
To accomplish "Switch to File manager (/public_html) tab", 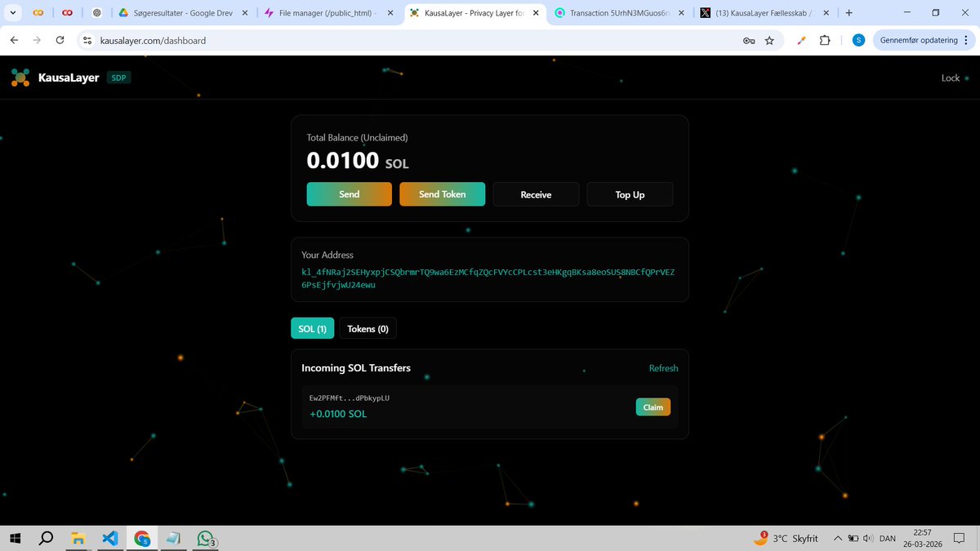I will point(327,13).
